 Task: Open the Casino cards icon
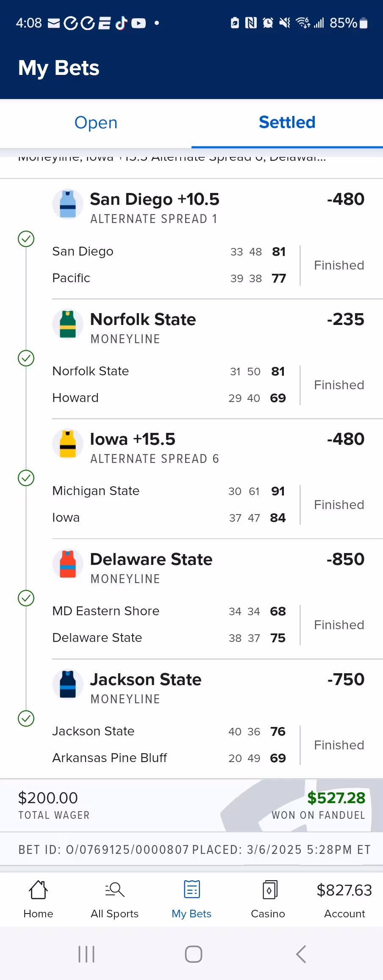coord(268,889)
